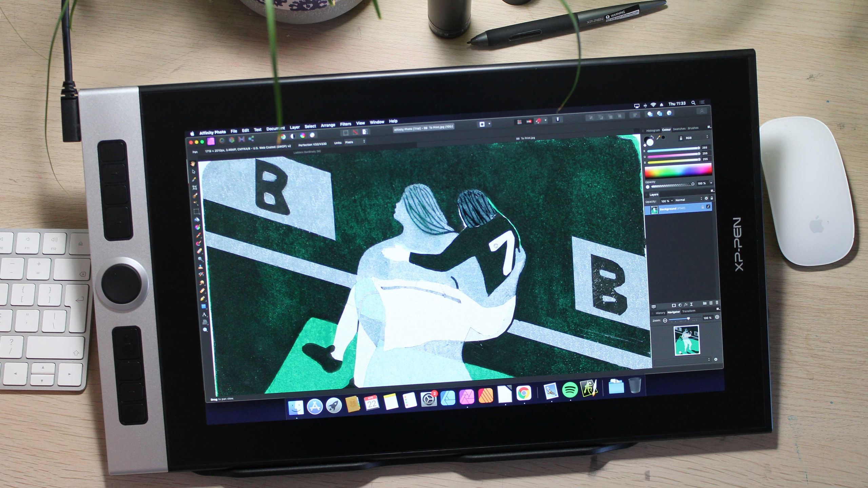Open the Units Pixels dropdown
The image size is (868, 488).
(355, 142)
